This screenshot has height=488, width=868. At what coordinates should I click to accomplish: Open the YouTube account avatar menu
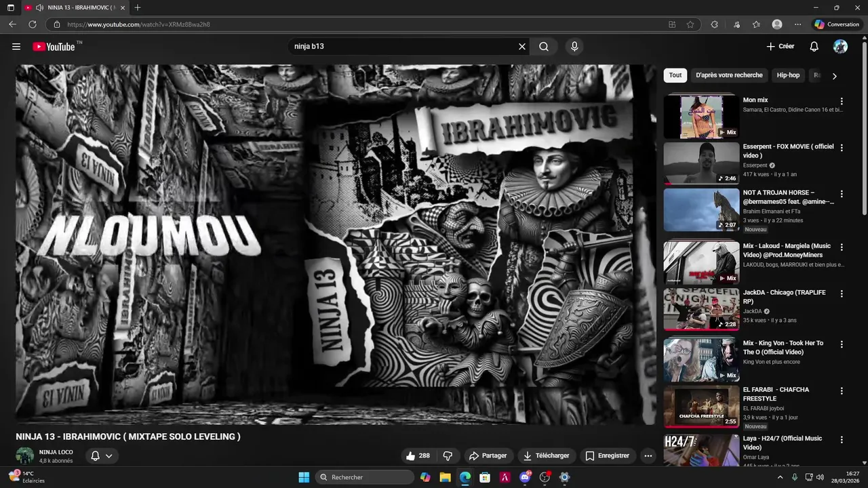(840, 47)
